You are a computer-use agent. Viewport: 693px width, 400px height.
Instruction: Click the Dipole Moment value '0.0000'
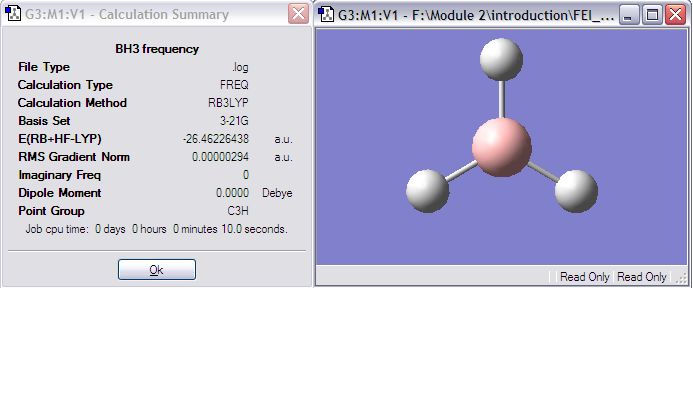coord(232,193)
